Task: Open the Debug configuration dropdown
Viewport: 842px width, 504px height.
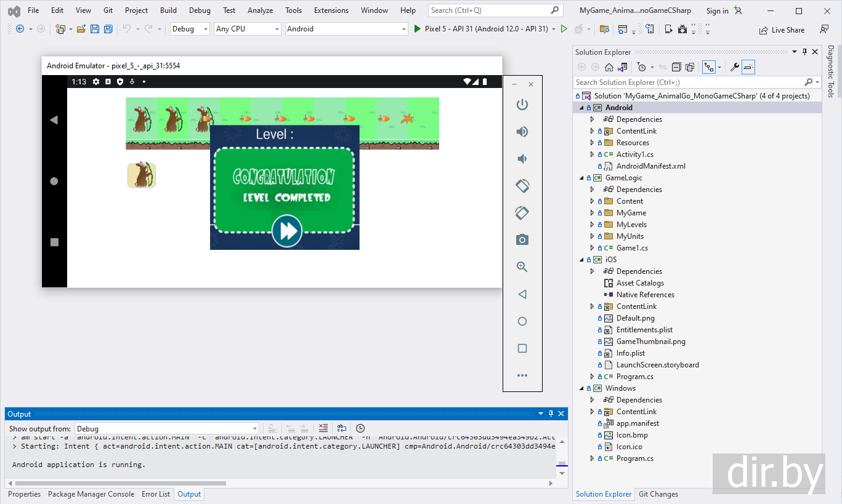Action: [x=190, y=29]
